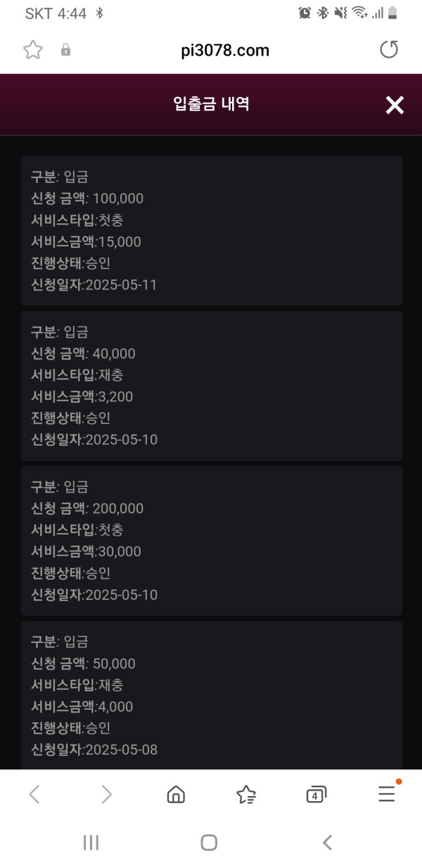This screenshot has width=422, height=868.
Task: Tap the padlock site security icon
Action: coord(66,50)
